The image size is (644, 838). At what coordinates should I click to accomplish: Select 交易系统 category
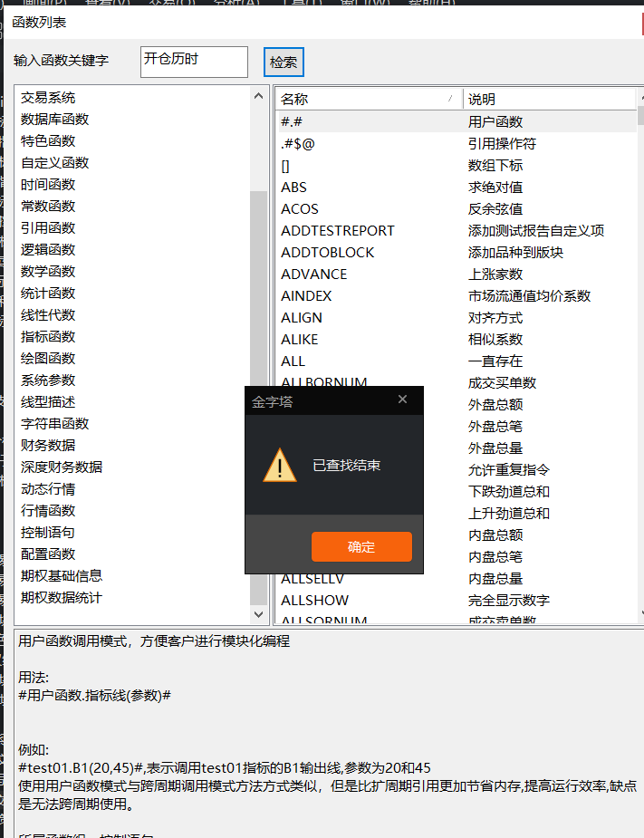pos(48,98)
